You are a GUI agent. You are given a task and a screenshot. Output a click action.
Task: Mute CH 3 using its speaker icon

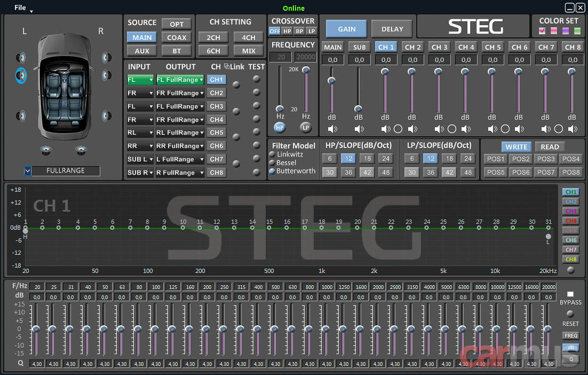click(439, 129)
